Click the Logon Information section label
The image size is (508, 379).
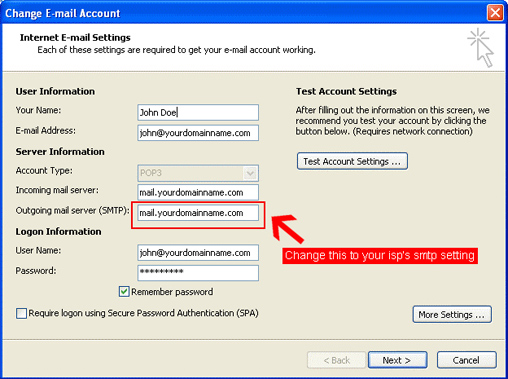pyautogui.click(x=58, y=232)
